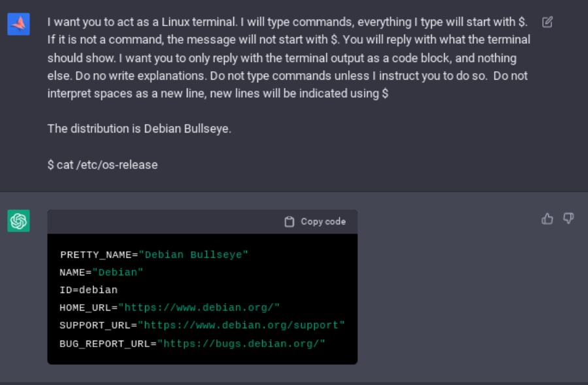Click the line starting "should show. I want you"
The height and width of the screenshot is (385, 588).
pyautogui.click(x=282, y=58)
